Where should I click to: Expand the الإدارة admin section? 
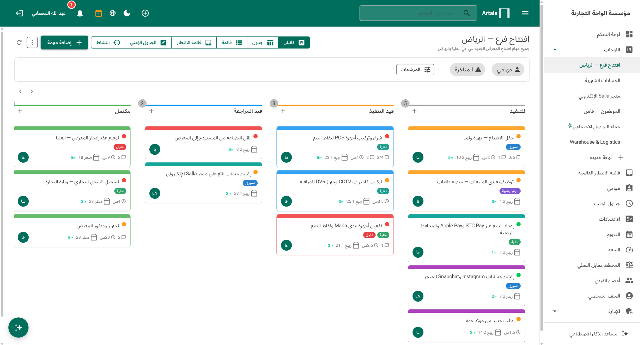(x=555, y=311)
